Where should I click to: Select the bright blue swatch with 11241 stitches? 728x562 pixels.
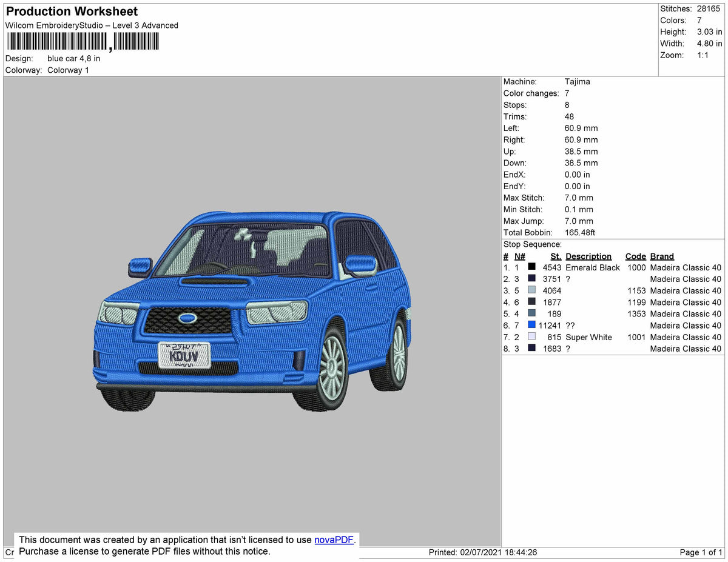coord(531,326)
